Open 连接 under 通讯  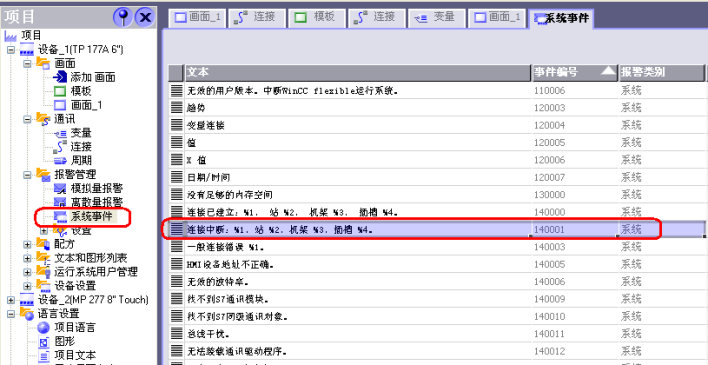81,147
